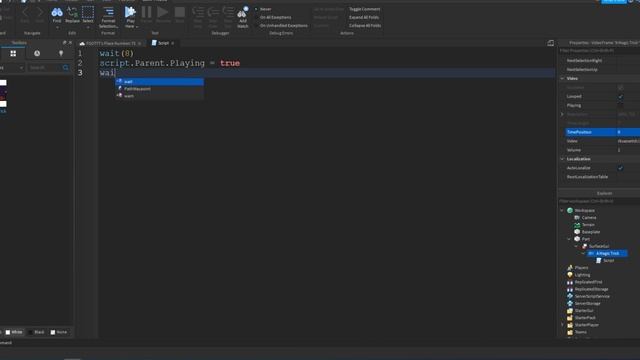The width and height of the screenshot is (640, 360).
Task: Click the Step Into debugger icon
Action: pos(198,12)
